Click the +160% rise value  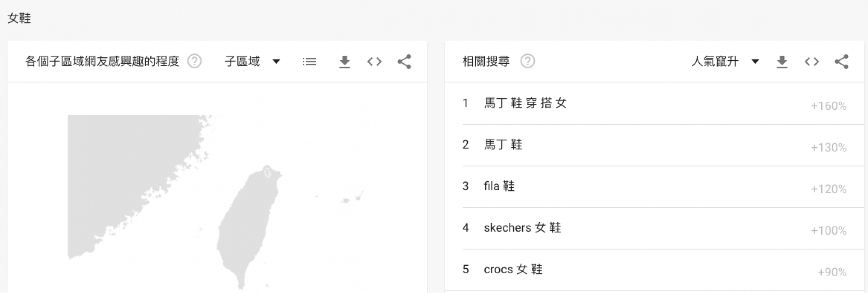[x=829, y=106]
